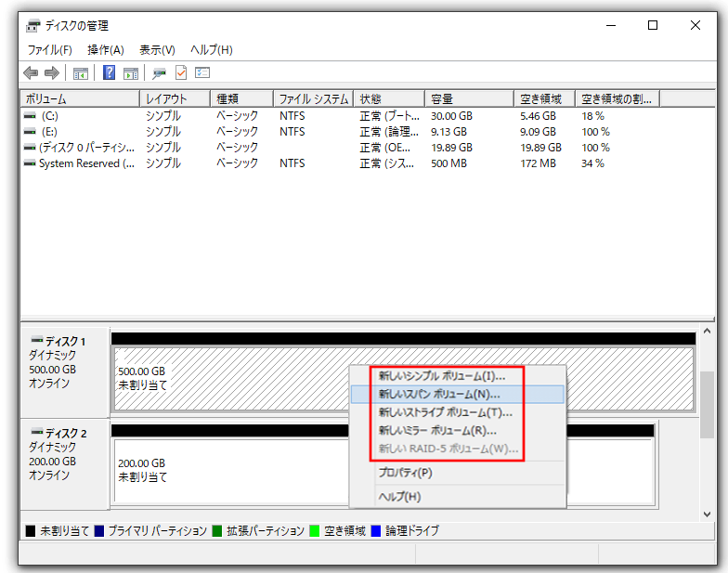Click the rescan disks drive icon
The height and width of the screenshot is (573, 728).
pyautogui.click(x=159, y=73)
